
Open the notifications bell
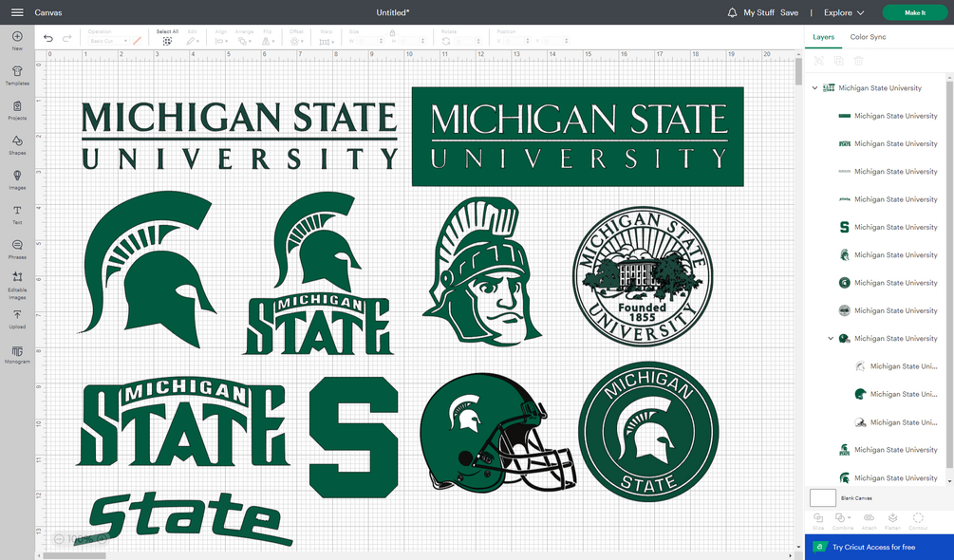(732, 12)
